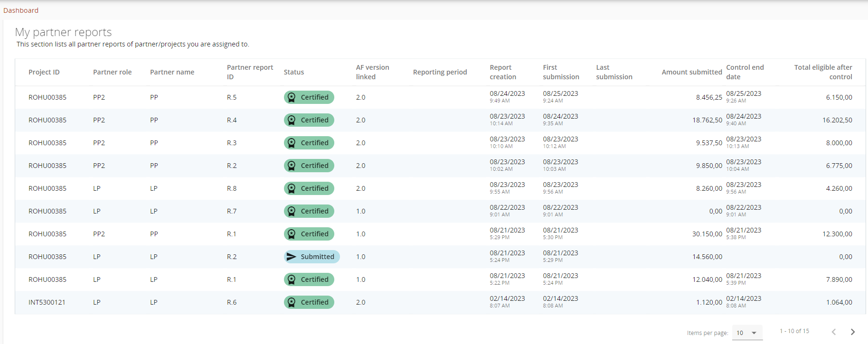Open the PP2 report R.3 row
Viewport: 868px width, 344px height.
coord(231,143)
